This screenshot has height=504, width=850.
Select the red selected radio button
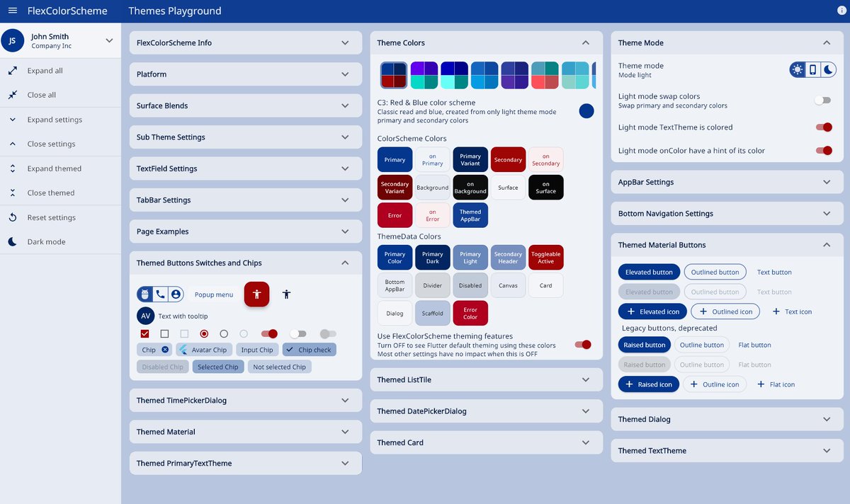(x=204, y=333)
